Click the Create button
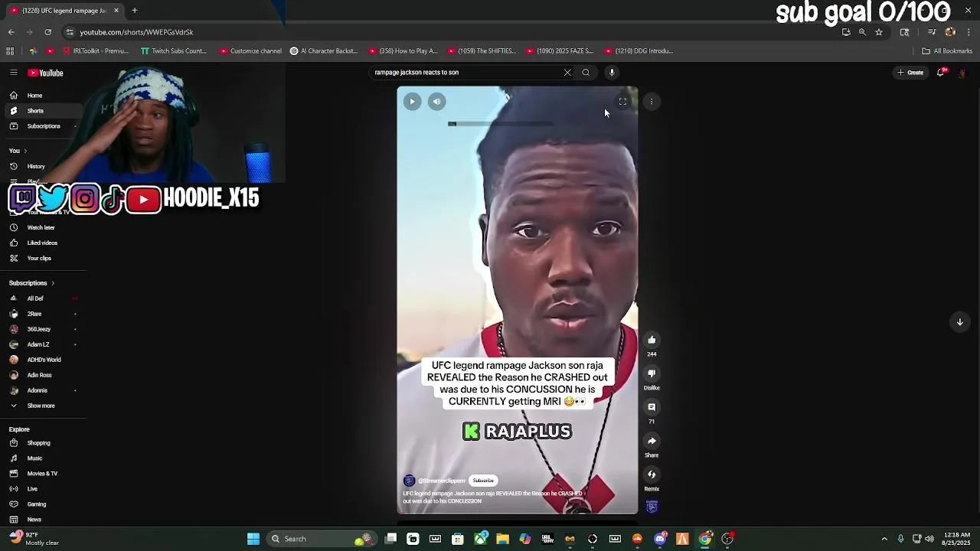Viewport: 980px width, 551px height. 911,73
